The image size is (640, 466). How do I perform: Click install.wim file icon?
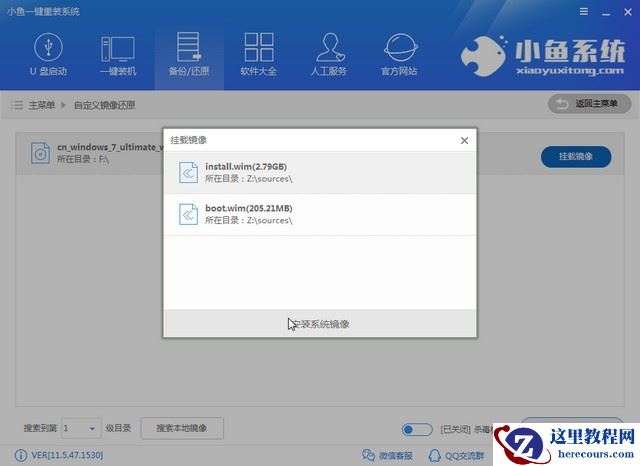(x=188, y=173)
